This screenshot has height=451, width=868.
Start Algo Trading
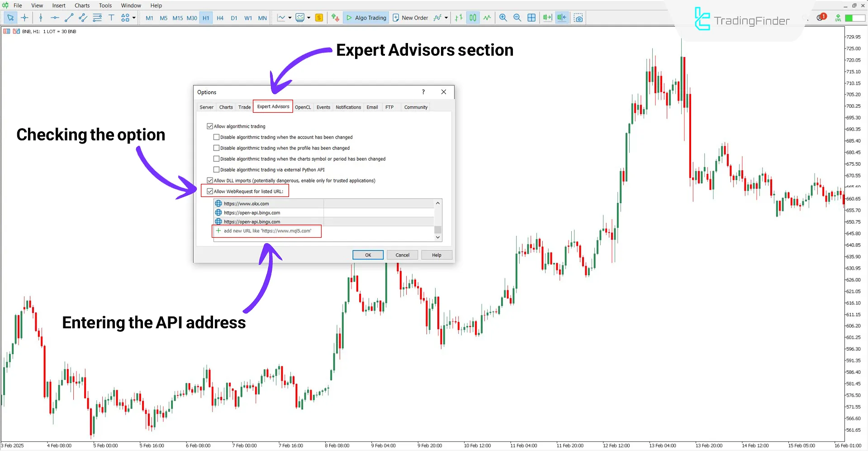366,18
